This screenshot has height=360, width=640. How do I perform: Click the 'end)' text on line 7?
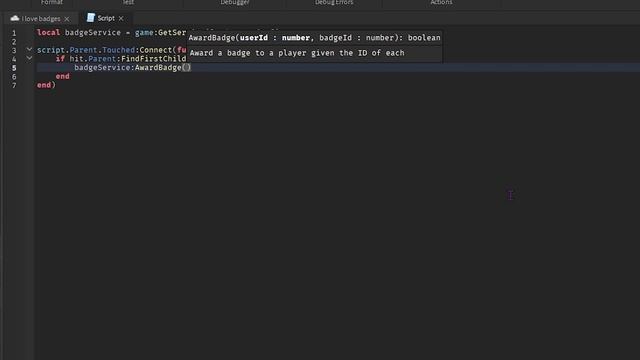tap(46, 85)
